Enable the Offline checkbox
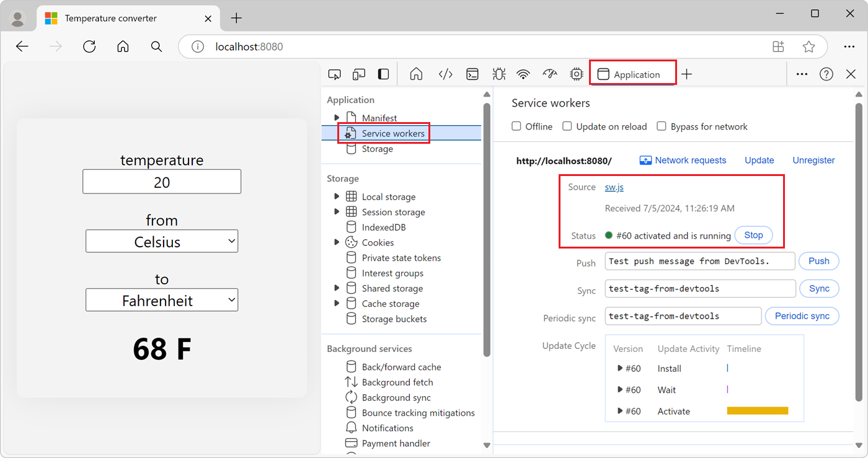868x458 pixels. (516, 126)
